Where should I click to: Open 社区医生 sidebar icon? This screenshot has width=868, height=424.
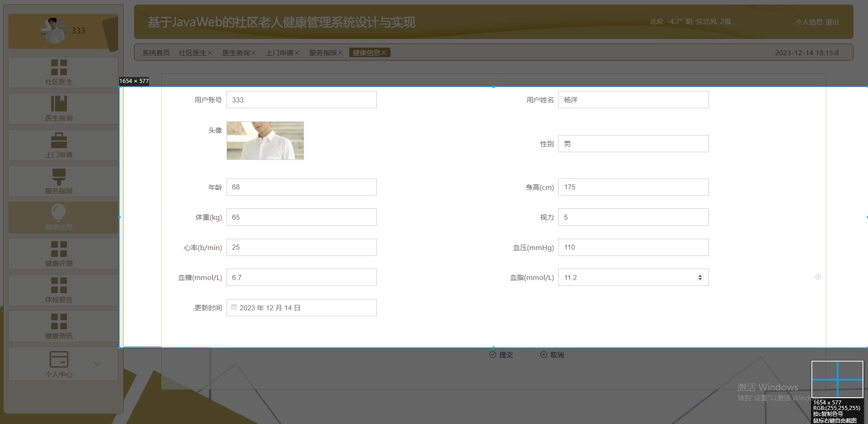click(59, 67)
